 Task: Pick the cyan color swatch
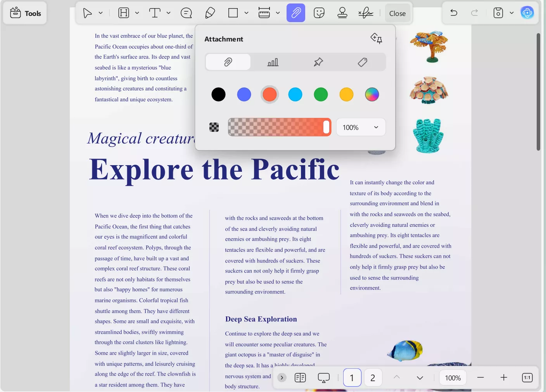tap(295, 94)
